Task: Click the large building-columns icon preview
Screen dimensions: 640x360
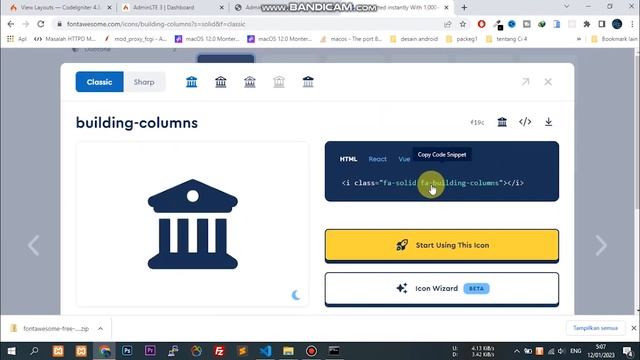Action: tap(193, 224)
